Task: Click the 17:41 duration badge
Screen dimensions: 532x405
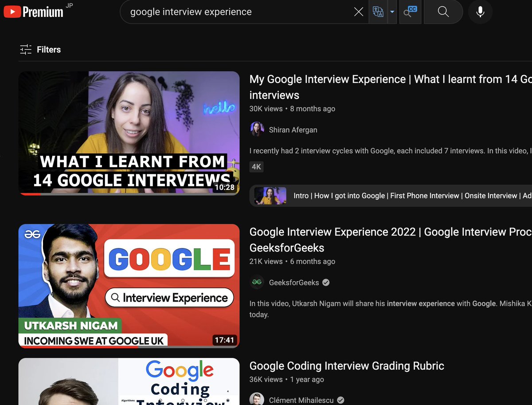Action: tap(224, 340)
